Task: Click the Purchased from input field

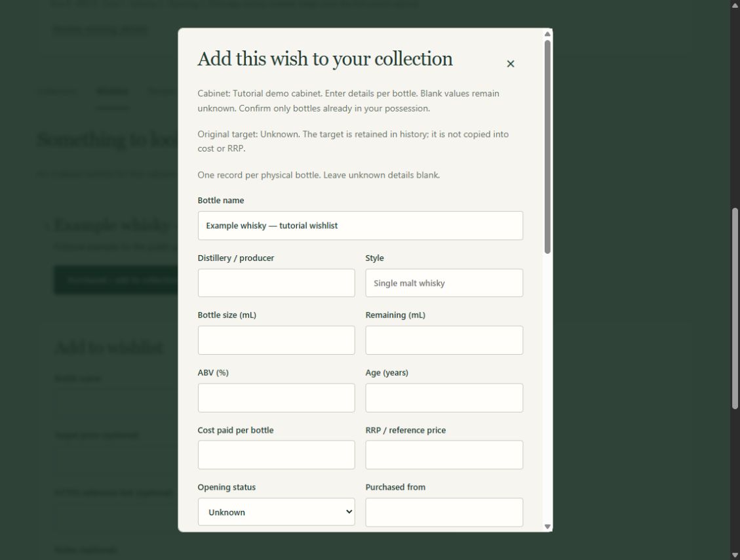Action: pos(444,512)
